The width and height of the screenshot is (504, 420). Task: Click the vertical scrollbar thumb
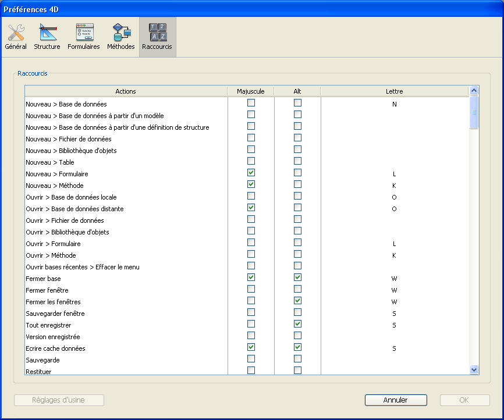(x=474, y=112)
